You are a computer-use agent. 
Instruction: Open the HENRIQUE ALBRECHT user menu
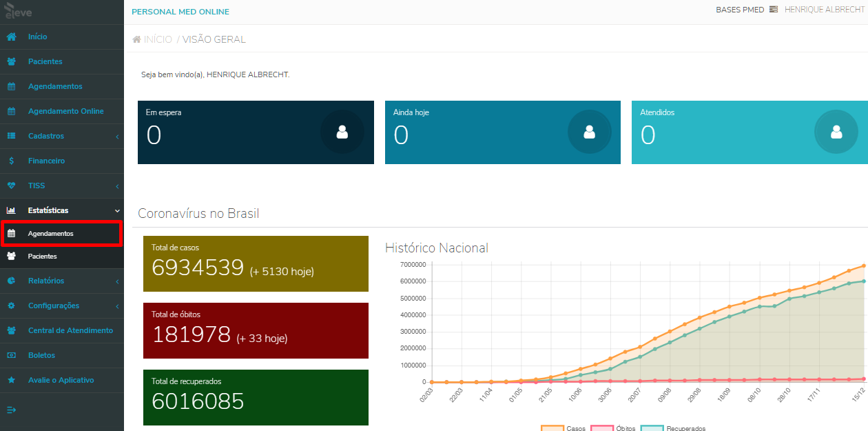coord(824,10)
